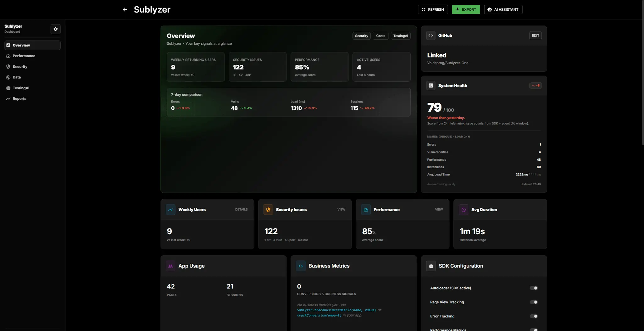Click the green Export button
This screenshot has height=331, width=644.
466,9
